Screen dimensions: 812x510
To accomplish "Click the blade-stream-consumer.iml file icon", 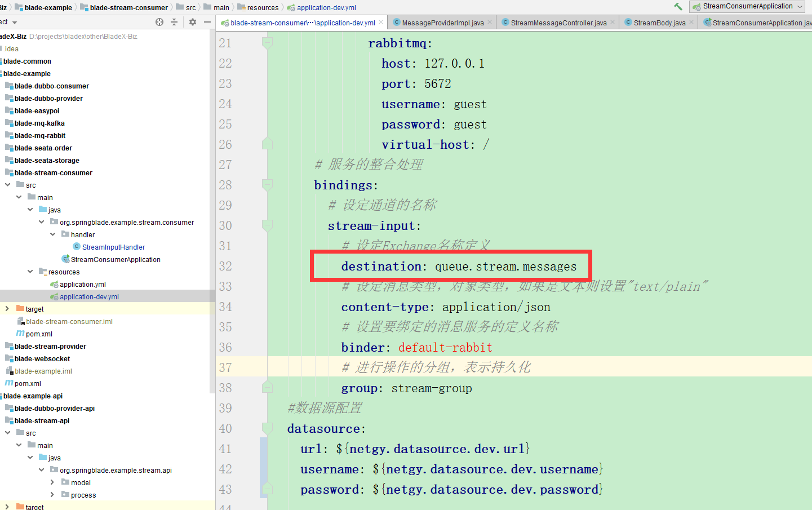I will coord(20,321).
